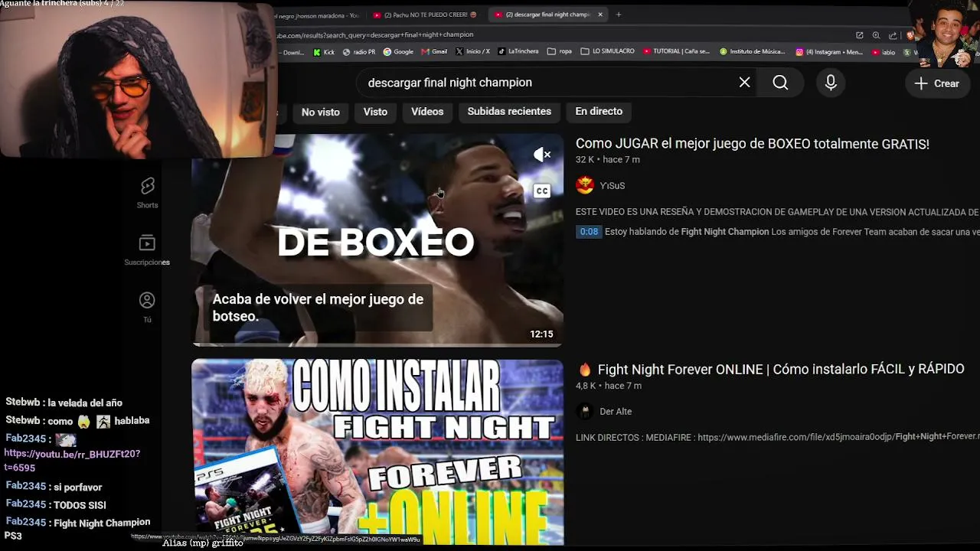
Task: Toggle CC subtitles on the video preview
Action: coord(542,191)
